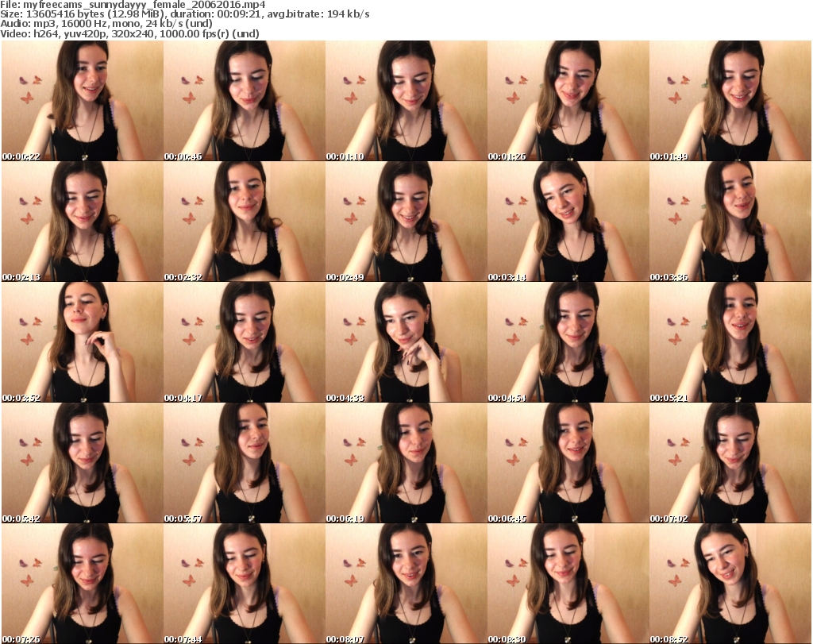Pick the thumbnail at 00:05:21
This screenshot has width=813, height=644.
(730, 342)
